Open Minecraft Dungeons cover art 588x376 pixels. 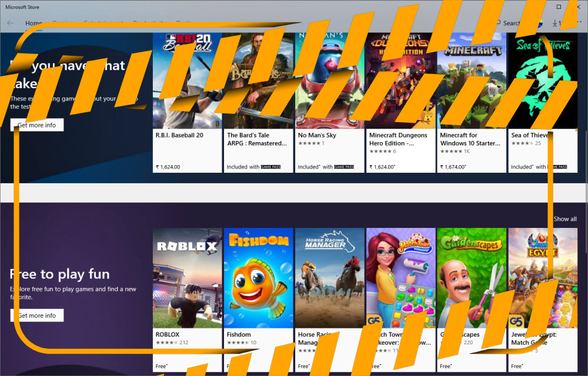pos(400,81)
